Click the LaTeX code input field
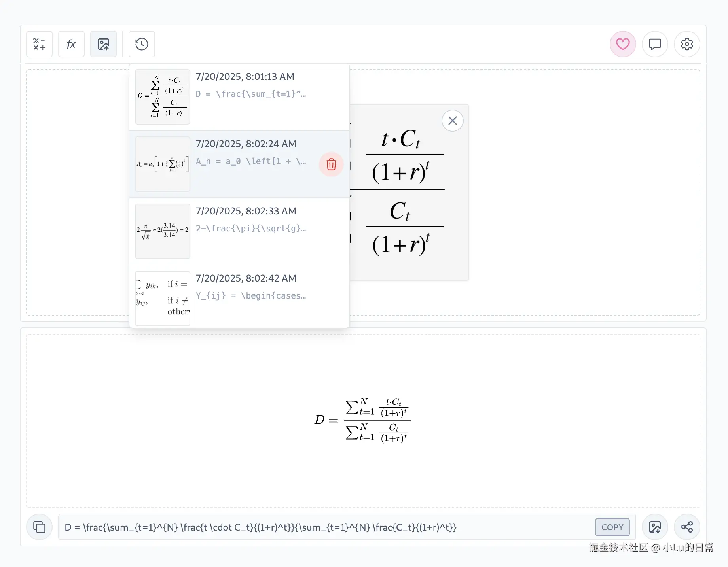This screenshot has width=728, height=567. click(x=324, y=527)
